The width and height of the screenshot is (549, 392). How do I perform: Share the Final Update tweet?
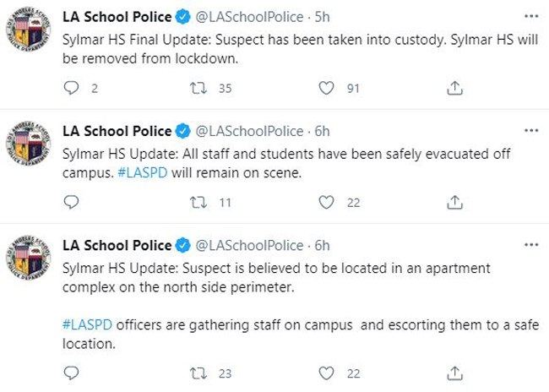coord(454,88)
